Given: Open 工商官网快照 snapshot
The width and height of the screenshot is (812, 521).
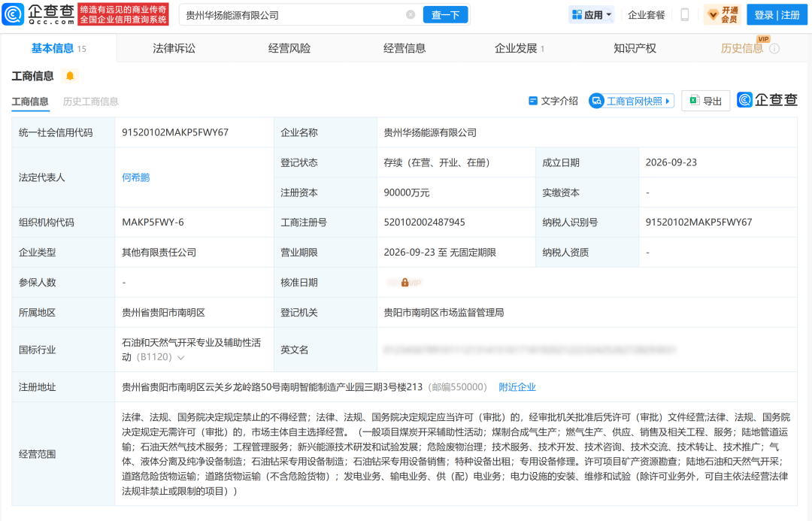Looking at the screenshot, I should [632, 101].
